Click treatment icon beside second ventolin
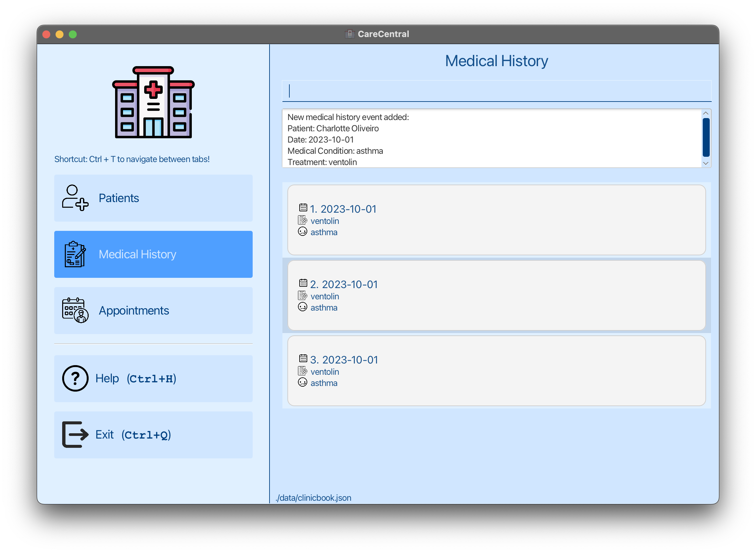Image resolution: width=756 pixels, height=553 pixels. 303,296
